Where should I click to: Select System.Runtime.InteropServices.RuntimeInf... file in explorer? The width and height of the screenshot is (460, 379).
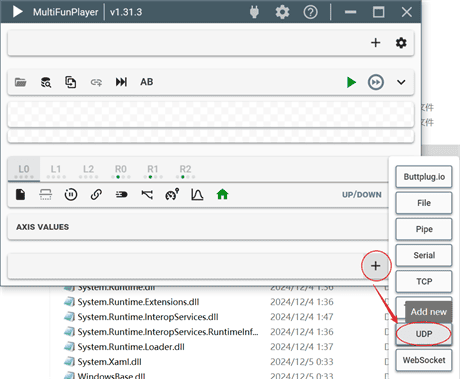[168, 332]
